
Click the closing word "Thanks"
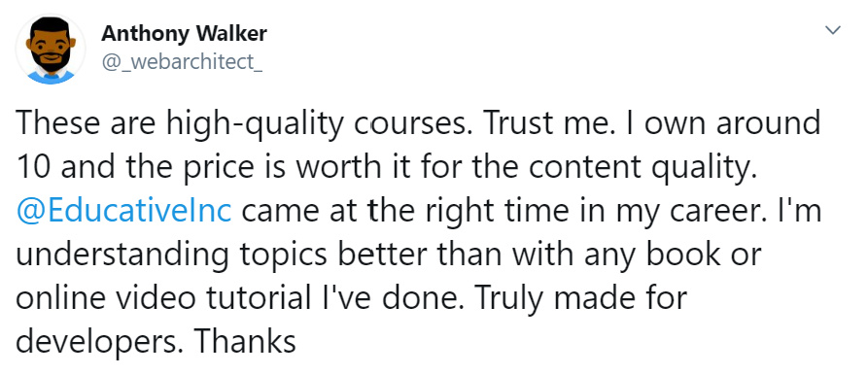(245, 341)
